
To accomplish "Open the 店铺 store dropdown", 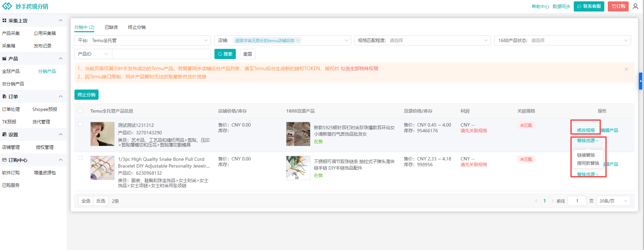I will click(283, 40).
